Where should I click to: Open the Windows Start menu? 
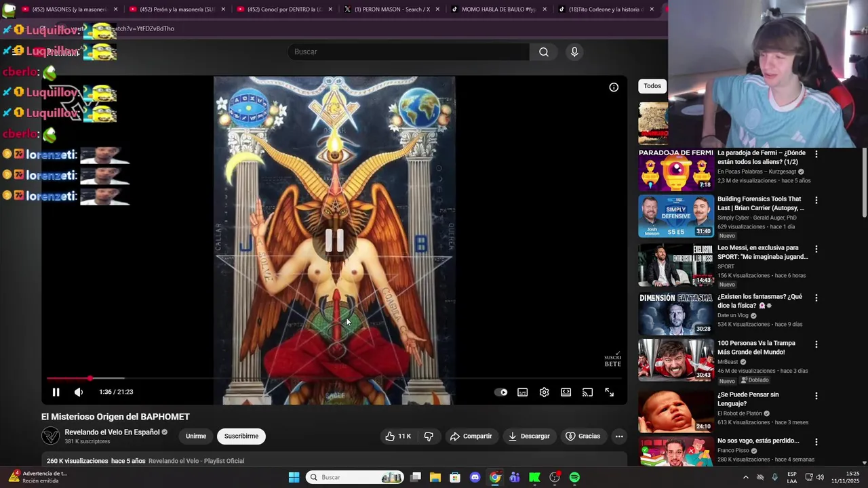pos(294,477)
